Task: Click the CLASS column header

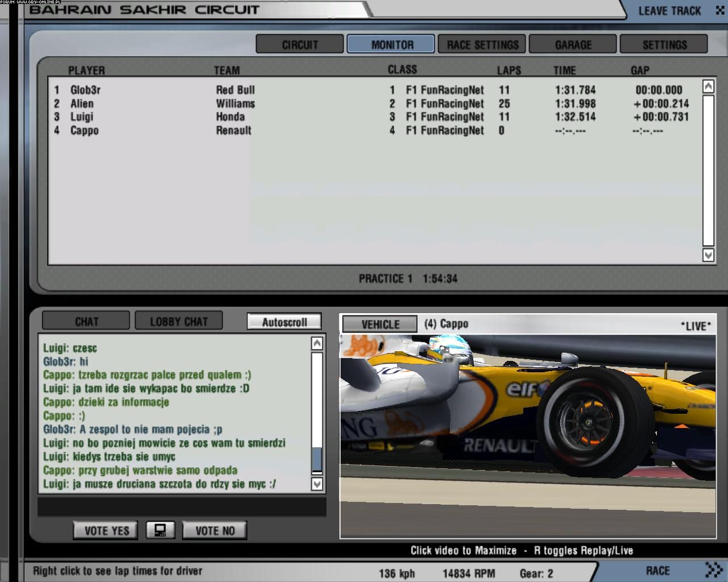Action: coord(402,69)
